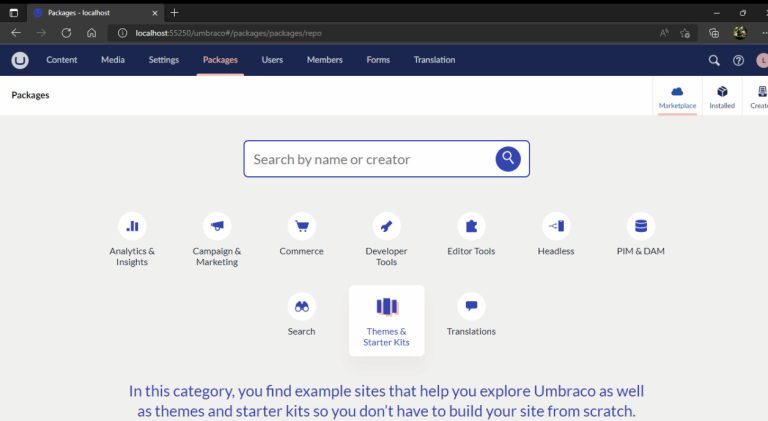Open the Help question mark icon
Image resolution: width=768 pixels, height=421 pixels.
pyautogui.click(x=739, y=60)
